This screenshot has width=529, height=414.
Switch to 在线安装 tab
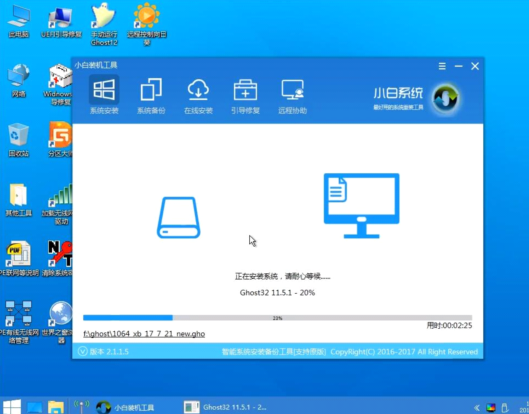coord(198,96)
